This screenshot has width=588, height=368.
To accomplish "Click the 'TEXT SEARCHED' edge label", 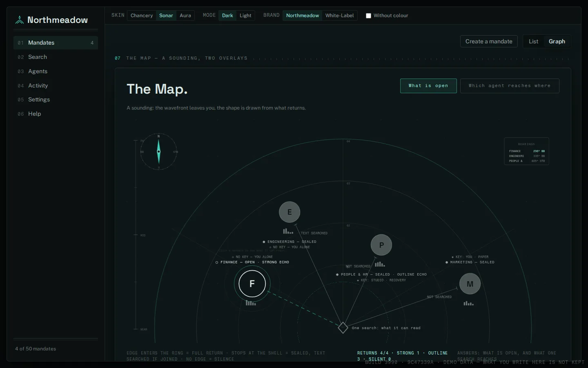I will 314,233.
